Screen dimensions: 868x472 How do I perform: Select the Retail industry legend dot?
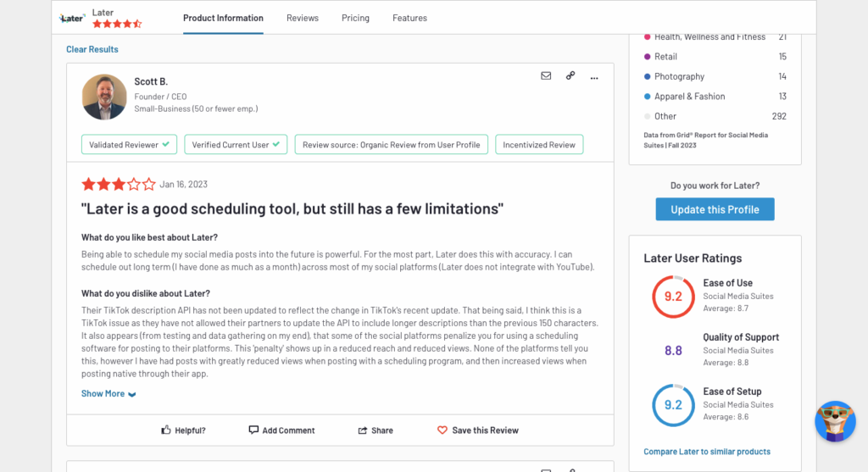[x=647, y=57]
